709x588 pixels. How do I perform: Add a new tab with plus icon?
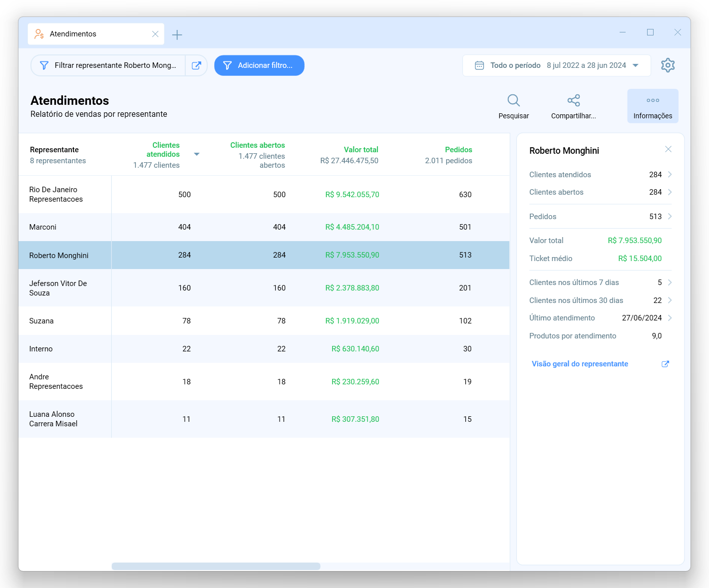[177, 34]
